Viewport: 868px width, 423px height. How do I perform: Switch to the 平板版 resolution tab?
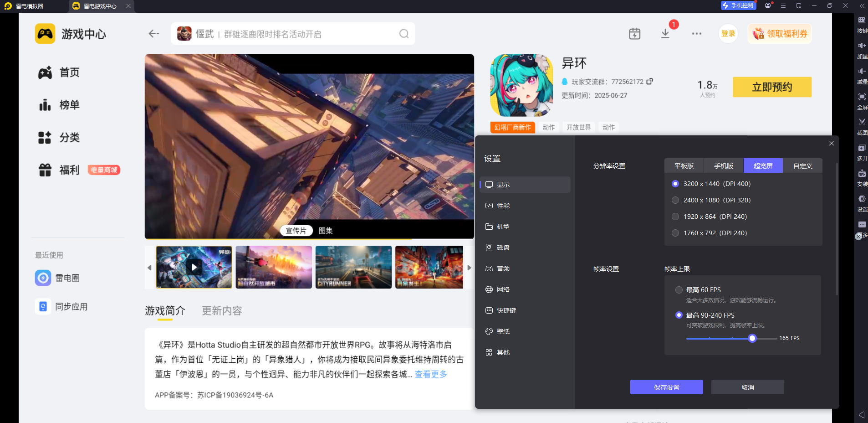point(684,166)
